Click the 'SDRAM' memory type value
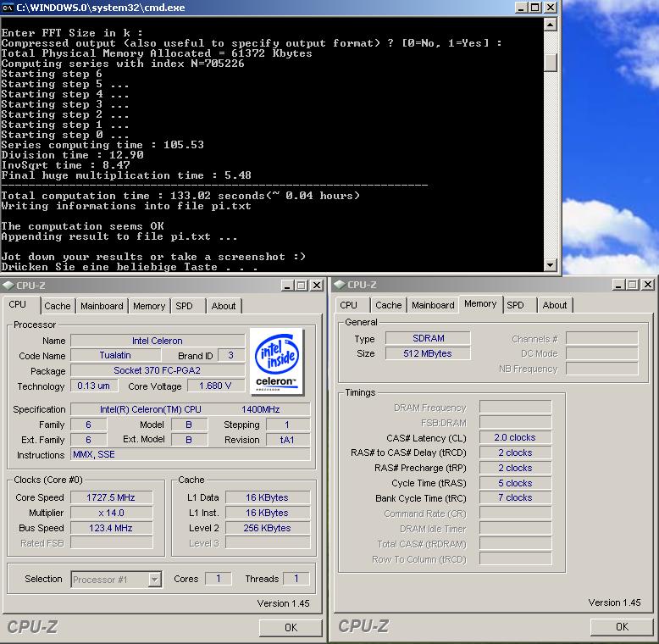This screenshot has width=659, height=644. pyautogui.click(x=428, y=338)
